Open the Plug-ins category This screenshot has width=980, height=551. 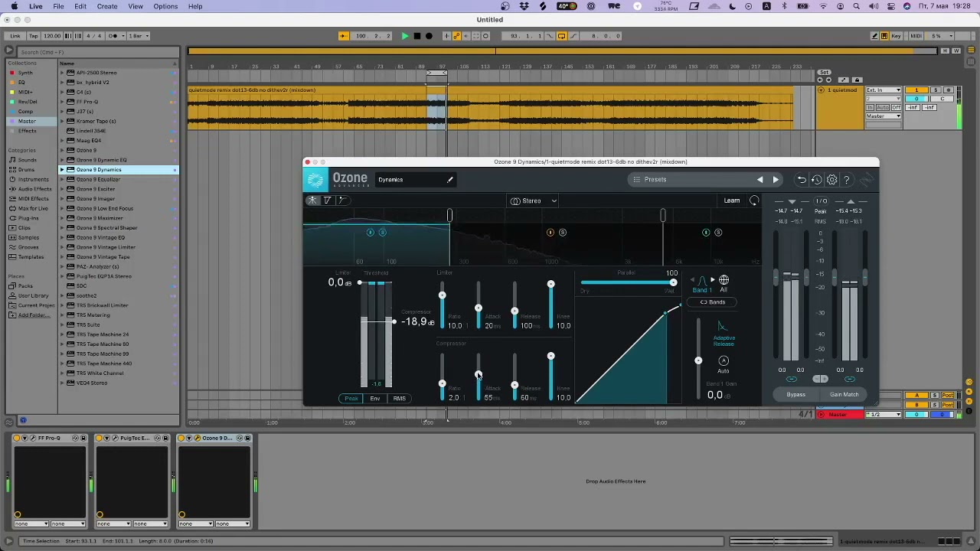point(28,218)
